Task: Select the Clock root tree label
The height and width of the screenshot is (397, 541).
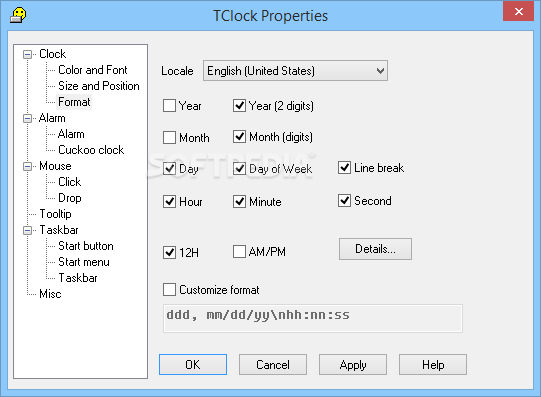Action: 52,54
